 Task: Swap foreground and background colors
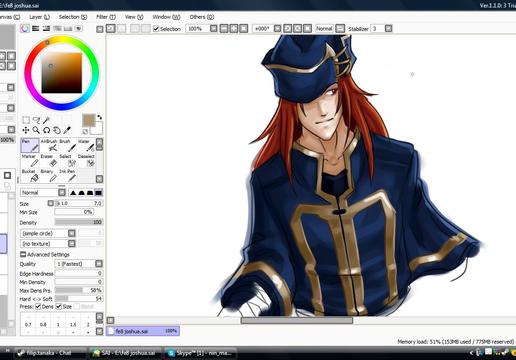coord(99,117)
